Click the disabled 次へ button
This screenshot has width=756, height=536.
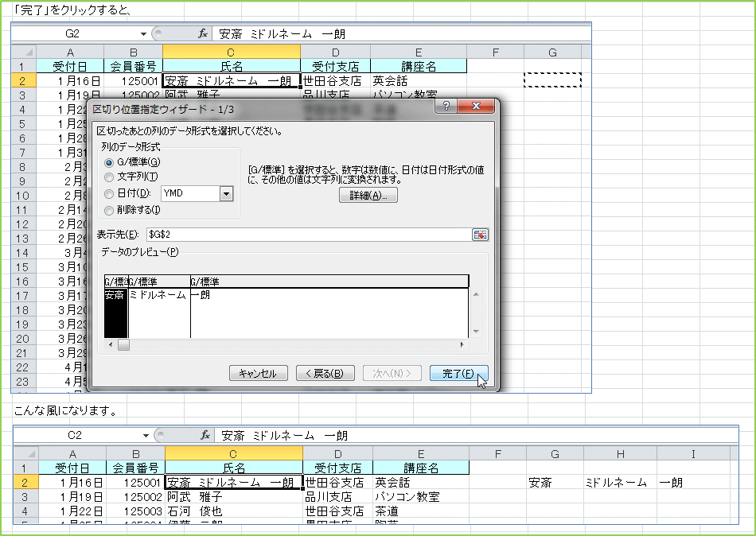[392, 374]
